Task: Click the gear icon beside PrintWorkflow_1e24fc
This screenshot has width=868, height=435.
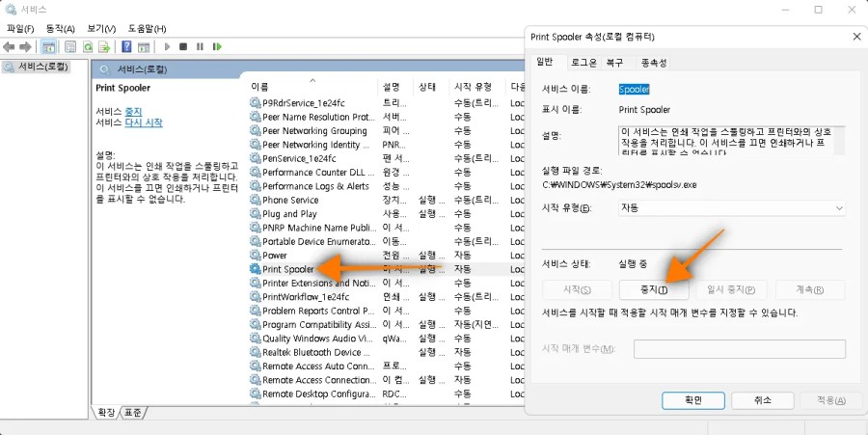Action: coord(255,297)
